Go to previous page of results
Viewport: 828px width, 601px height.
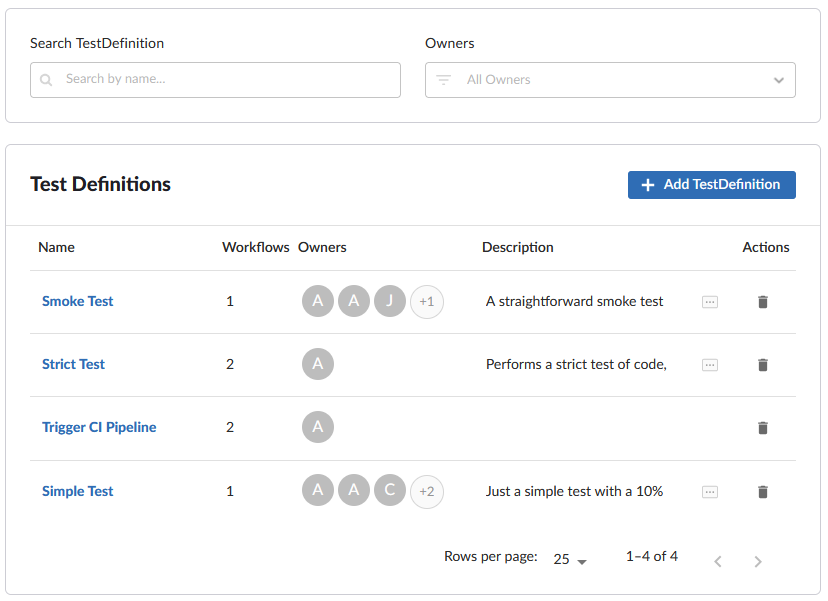718,562
